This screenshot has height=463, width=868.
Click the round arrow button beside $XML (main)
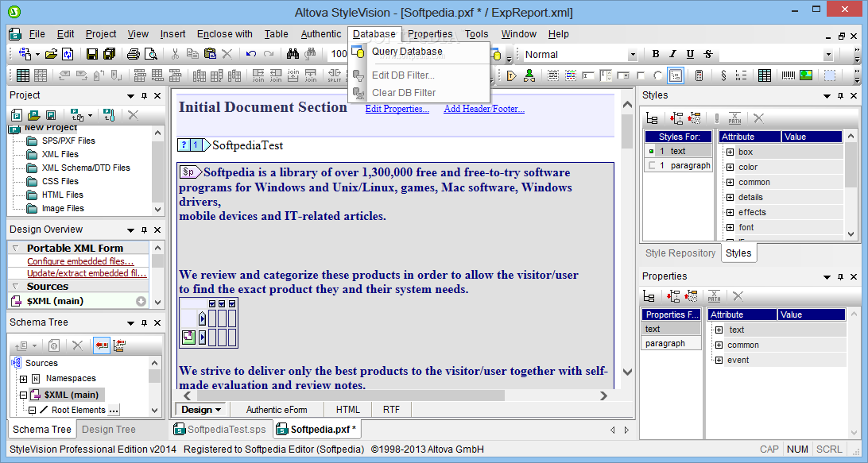(x=141, y=302)
